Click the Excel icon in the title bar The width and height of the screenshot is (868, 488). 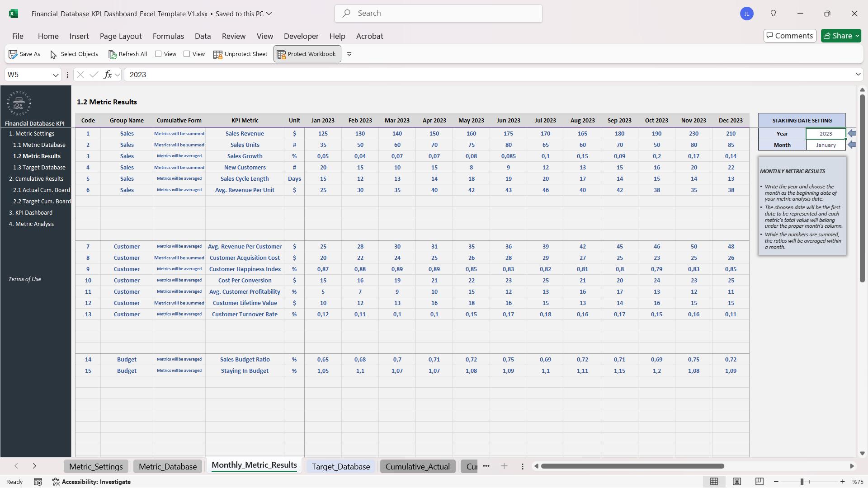(14, 14)
